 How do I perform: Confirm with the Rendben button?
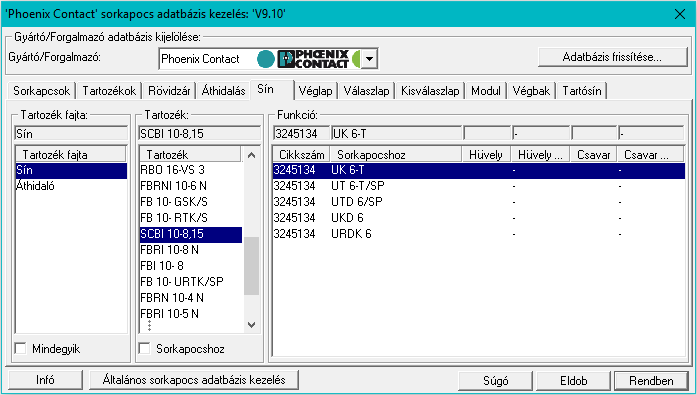(651, 381)
